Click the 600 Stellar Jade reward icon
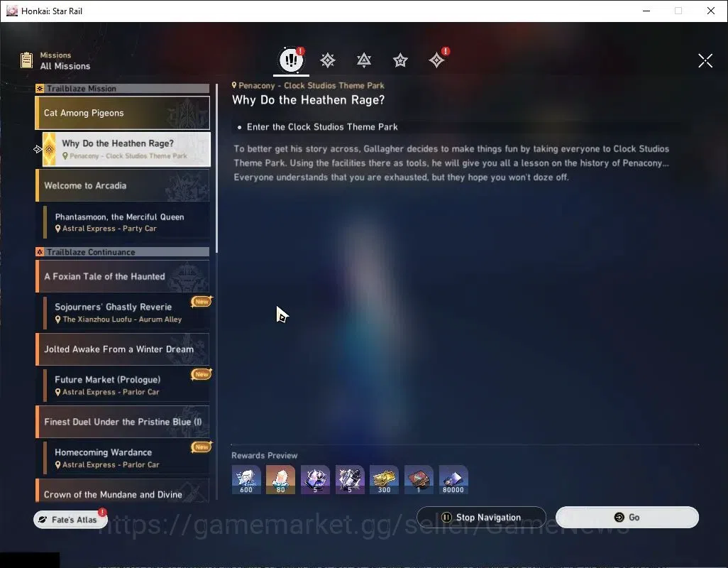Image resolution: width=728 pixels, height=568 pixels. pyautogui.click(x=246, y=479)
